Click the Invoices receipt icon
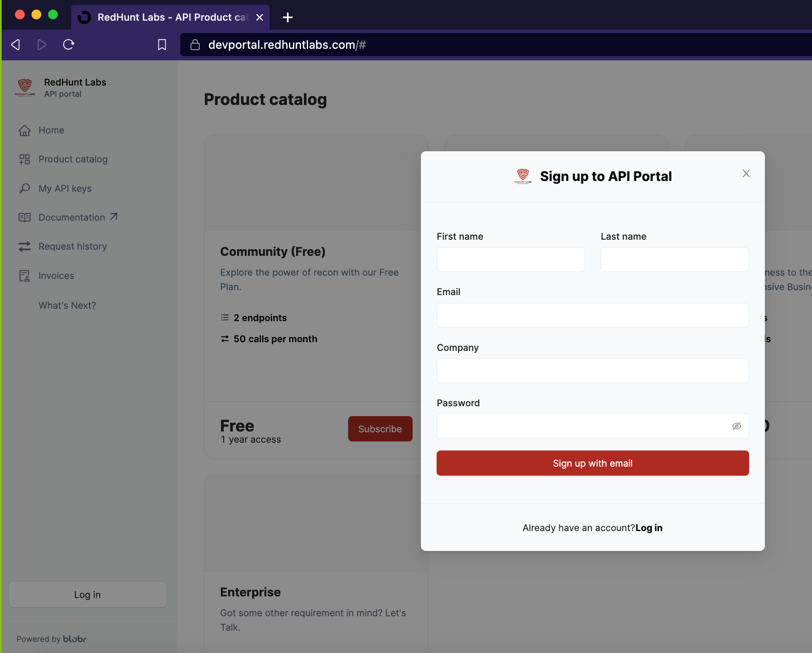Screen dimensions: 812x653 (24, 276)
